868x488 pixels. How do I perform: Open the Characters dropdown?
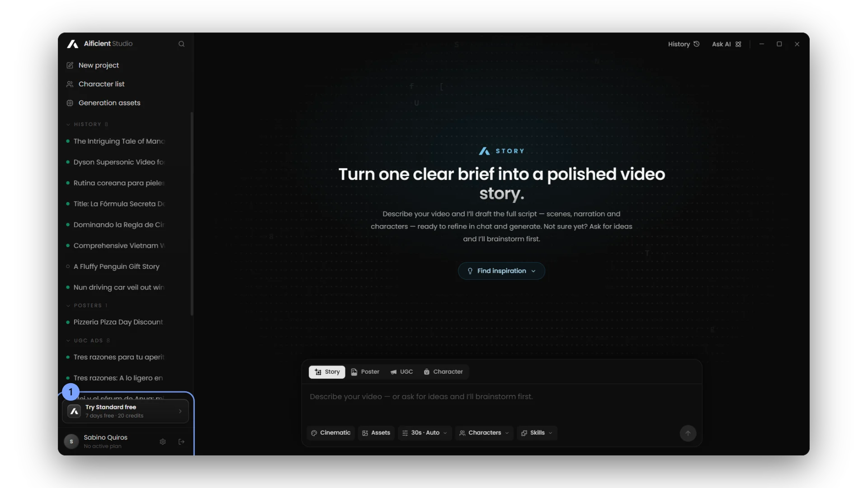tap(484, 433)
